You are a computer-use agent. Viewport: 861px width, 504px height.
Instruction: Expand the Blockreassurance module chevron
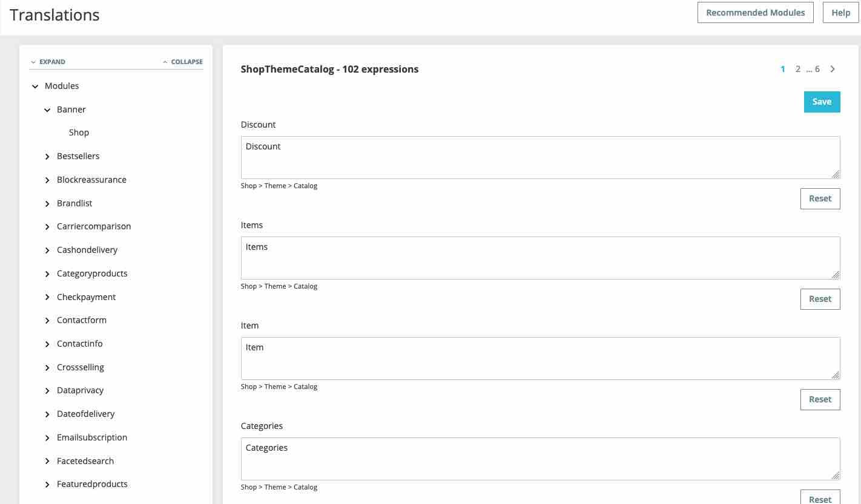[x=47, y=180]
